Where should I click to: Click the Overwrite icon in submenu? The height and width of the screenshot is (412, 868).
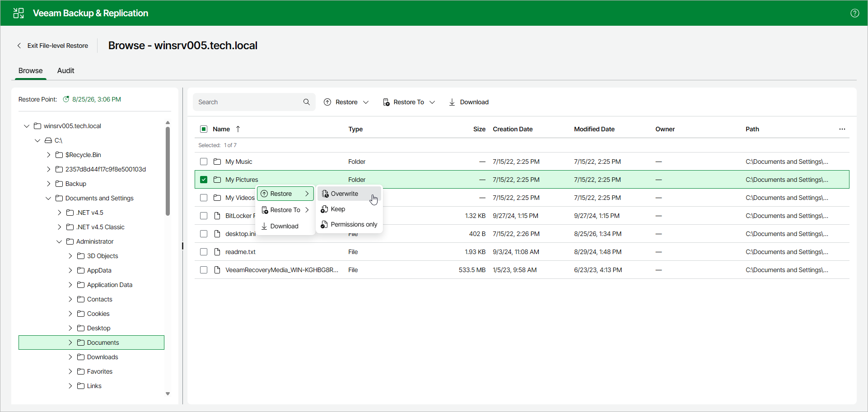(325, 194)
